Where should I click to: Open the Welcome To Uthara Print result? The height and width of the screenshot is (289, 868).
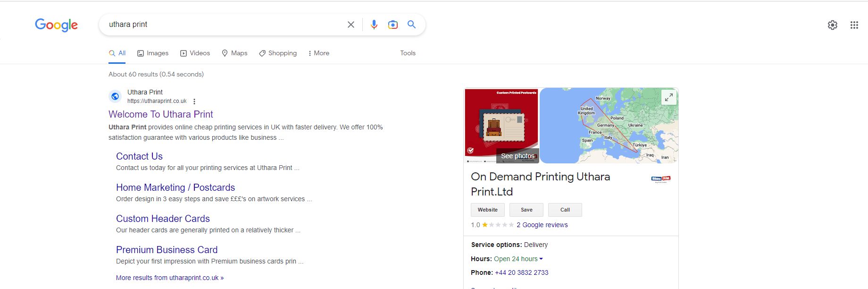(160, 114)
